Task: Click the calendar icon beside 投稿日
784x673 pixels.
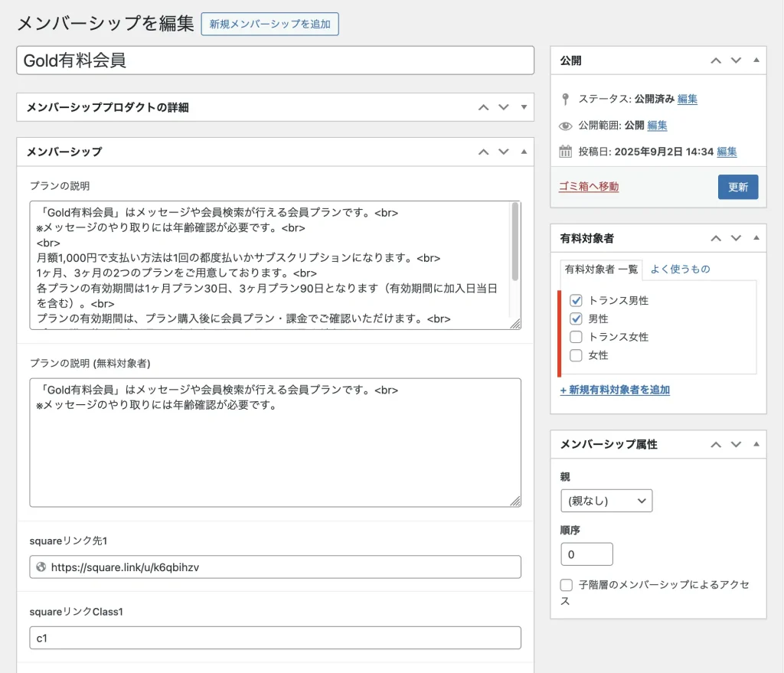Action: (x=566, y=152)
